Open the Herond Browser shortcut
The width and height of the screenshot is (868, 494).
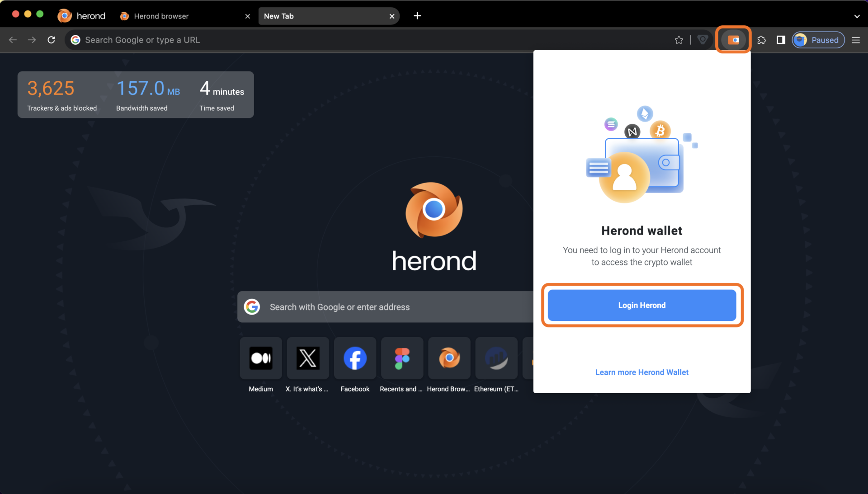[x=448, y=358]
